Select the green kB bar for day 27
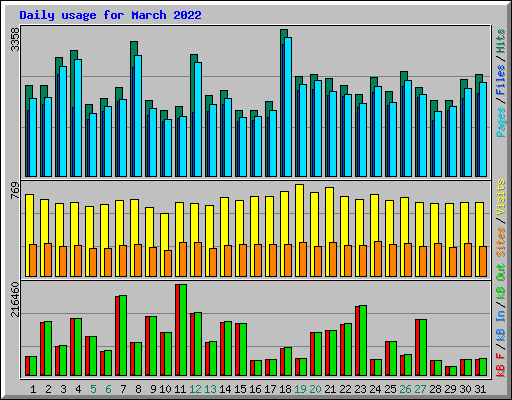The width and height of the screenshot is (512, 400). point(423,347)
